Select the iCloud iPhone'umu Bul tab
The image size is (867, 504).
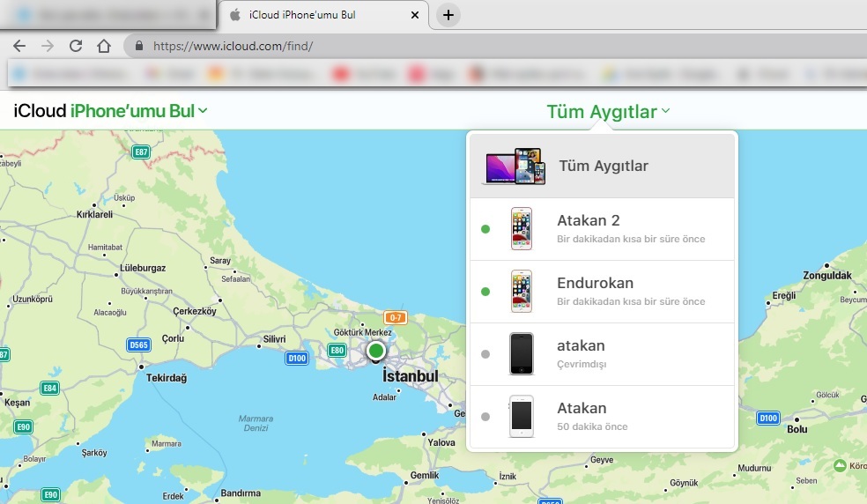point(323,15)
